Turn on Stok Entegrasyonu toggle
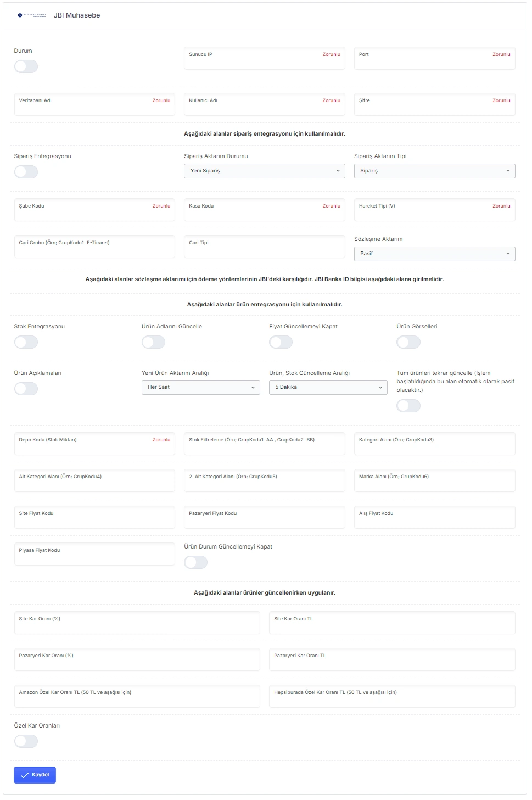This screenshot has width=532, height=800. (26, 342)
